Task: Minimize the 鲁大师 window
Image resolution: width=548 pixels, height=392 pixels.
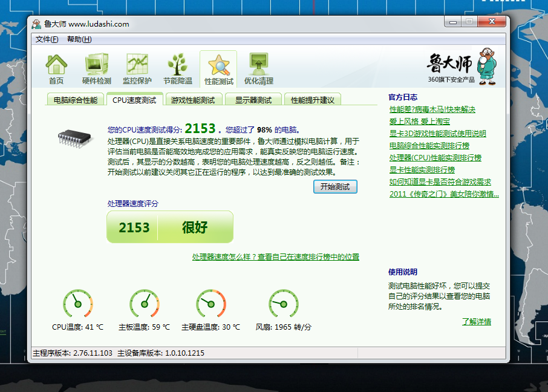Action: pos(453,22)
